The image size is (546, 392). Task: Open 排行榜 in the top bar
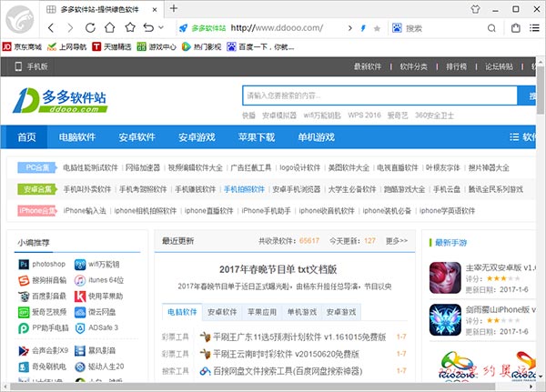pos(456,66)
